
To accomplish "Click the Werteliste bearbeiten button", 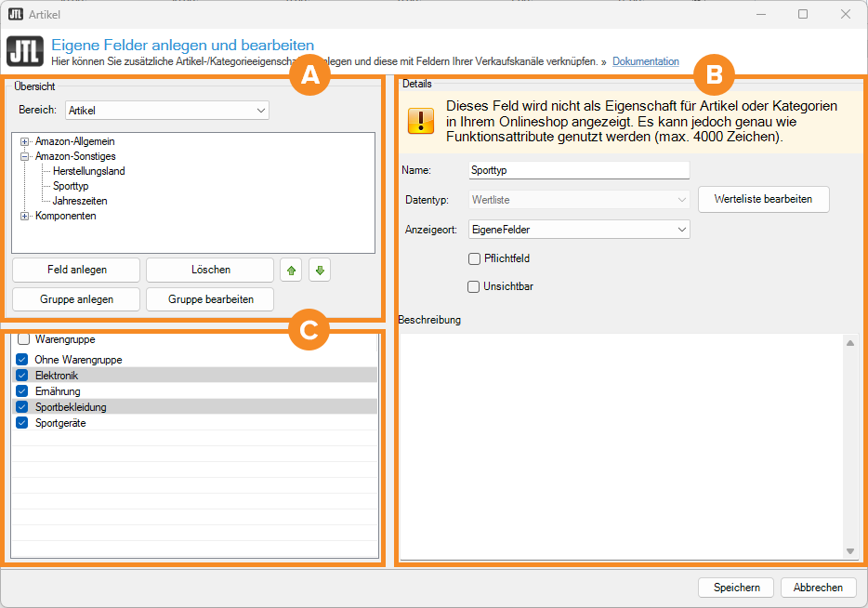I will coord(763,199).
